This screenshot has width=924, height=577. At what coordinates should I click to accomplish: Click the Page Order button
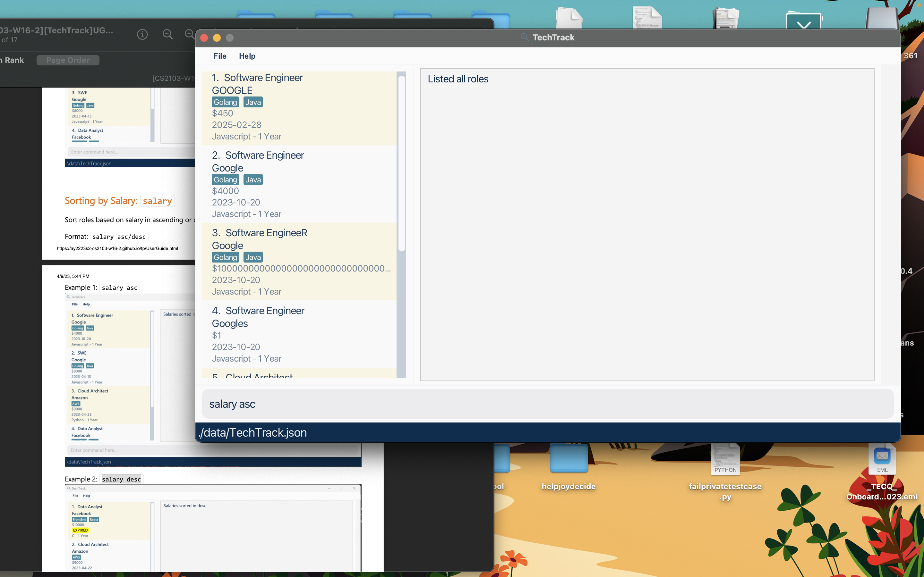68,60
